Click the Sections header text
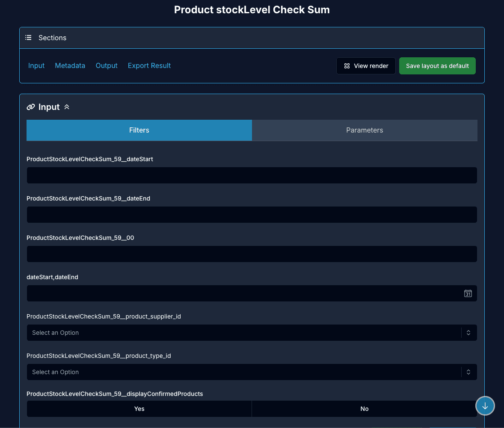The height and width of the screenshot is (428, 504). 52,38
